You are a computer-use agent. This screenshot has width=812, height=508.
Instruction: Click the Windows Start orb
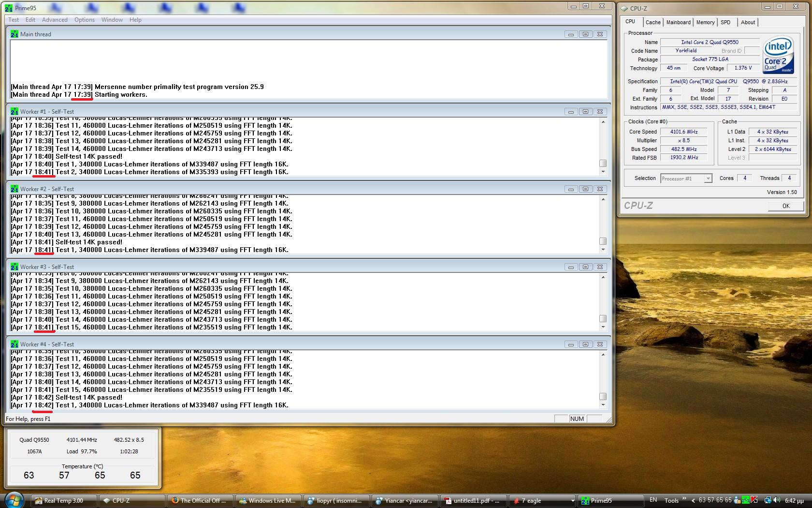coord(14,500)
